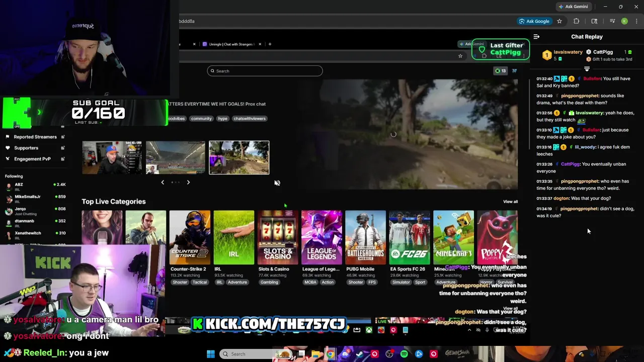Image resolution: width=644 pixels, height=362 pixels.
Task: Click the dogton chat message
Action: click(574, 198)
